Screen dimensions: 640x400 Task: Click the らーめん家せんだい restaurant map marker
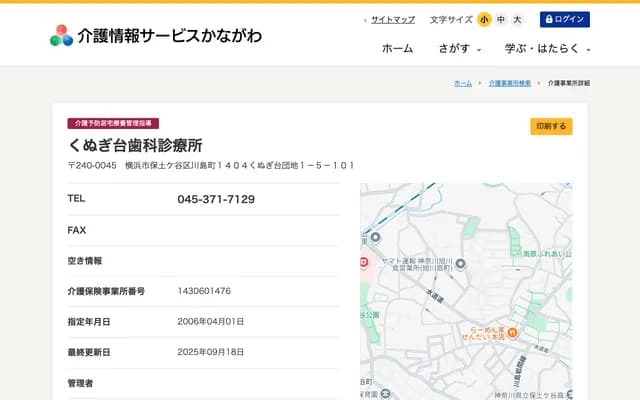pos(513,333)
